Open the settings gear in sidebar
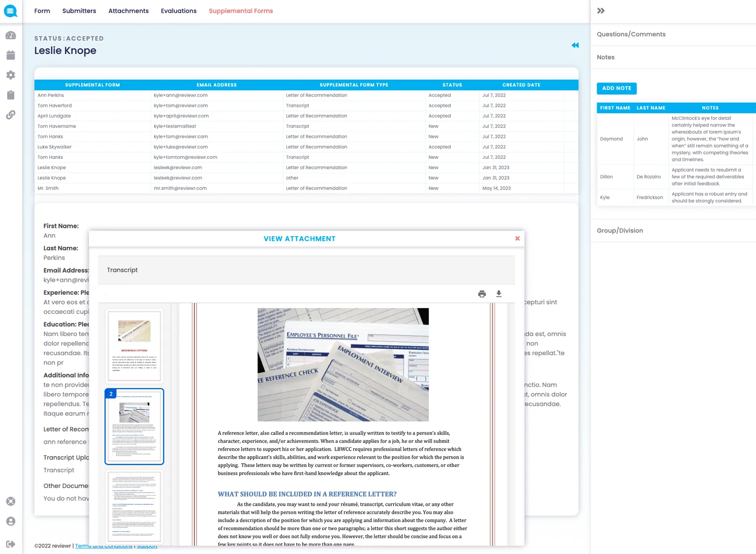Image resolution: width=756 pixels, height=554 pixels. [11, 75]
